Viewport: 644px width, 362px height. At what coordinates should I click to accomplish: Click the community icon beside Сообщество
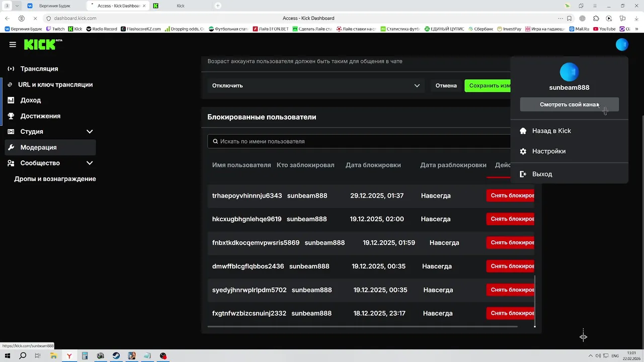click(11, 163)
